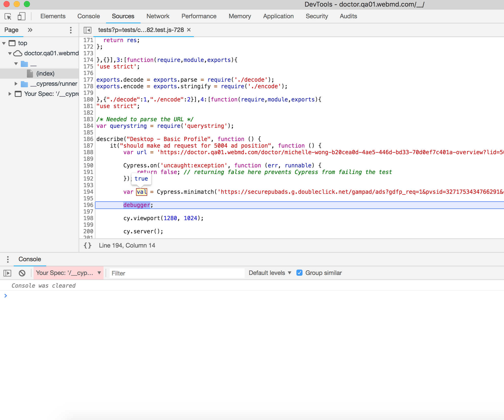Viewport: 504px width, 420px height.
Task: Collapse the top frame tree node
Action: (4, 43)
